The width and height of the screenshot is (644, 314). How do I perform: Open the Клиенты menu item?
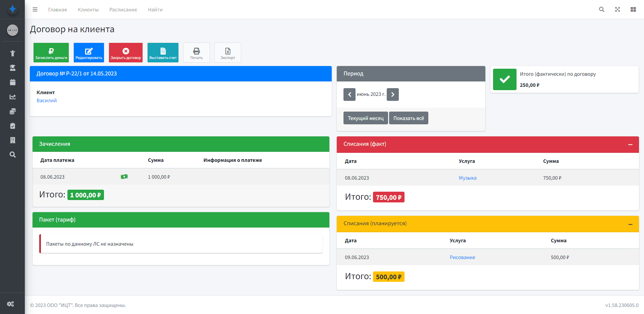tap(88, 10)
